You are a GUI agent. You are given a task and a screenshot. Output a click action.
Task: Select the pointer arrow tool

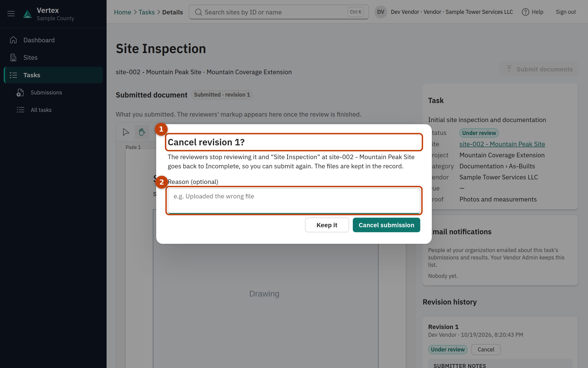pos(126,132)
